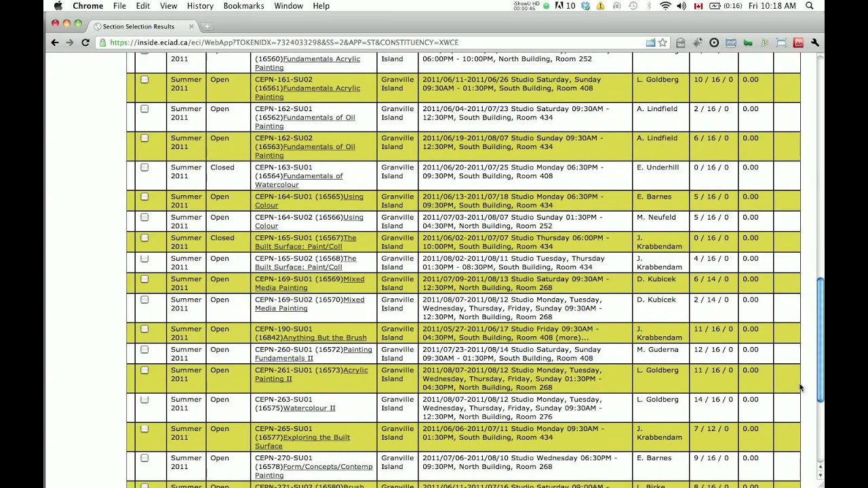
Task: Tick the CEPN-164-SU01 Using Colour checkbox
Action: pyautogui.click(x=144, y=197)
